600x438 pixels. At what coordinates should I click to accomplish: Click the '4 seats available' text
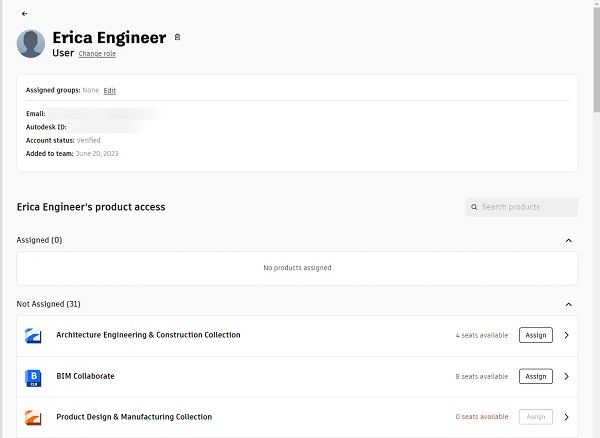pyautogui.click(x=482, y=335)
